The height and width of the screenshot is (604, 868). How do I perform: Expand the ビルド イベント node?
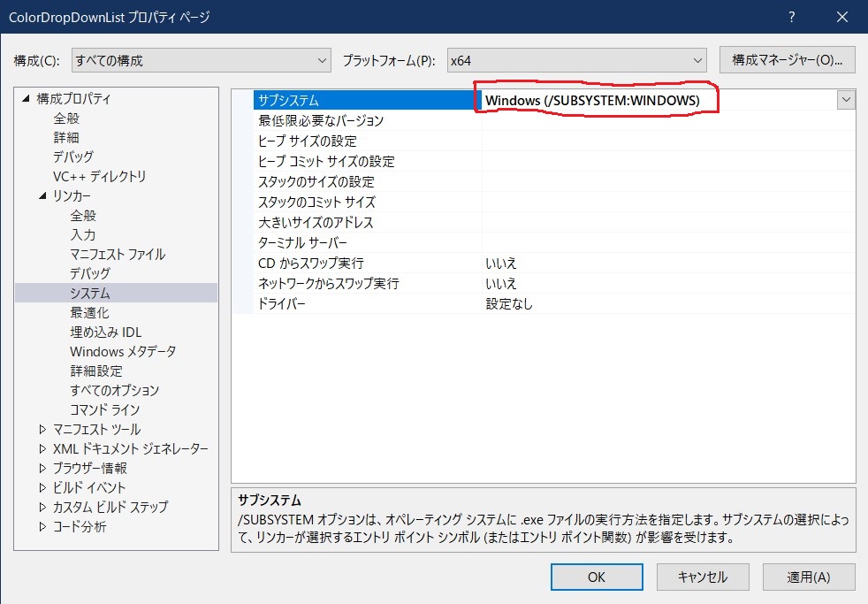42,487
